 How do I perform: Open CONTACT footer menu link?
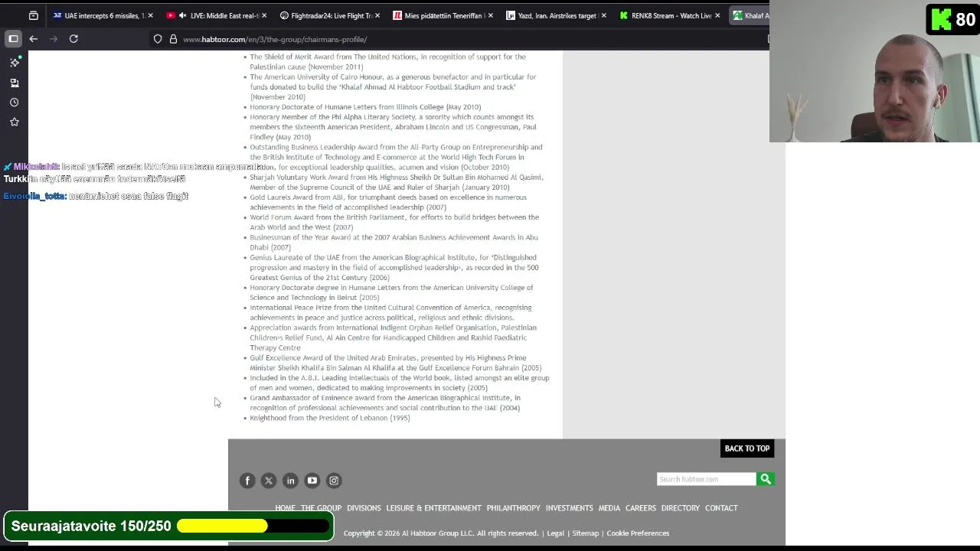pos(721,508)
